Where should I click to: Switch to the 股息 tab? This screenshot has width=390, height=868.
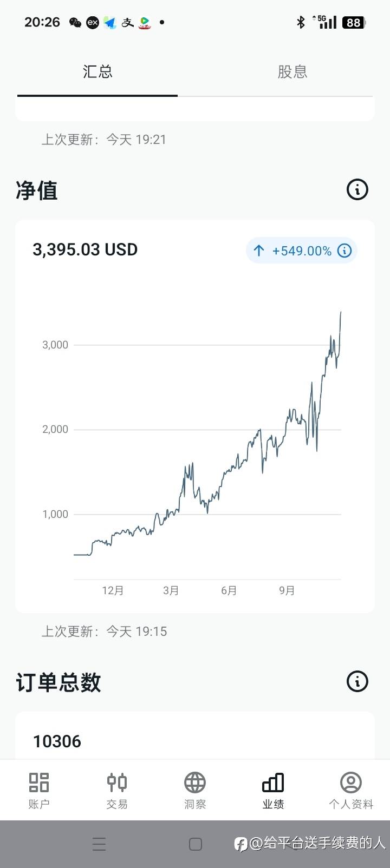tap(292, 72)
